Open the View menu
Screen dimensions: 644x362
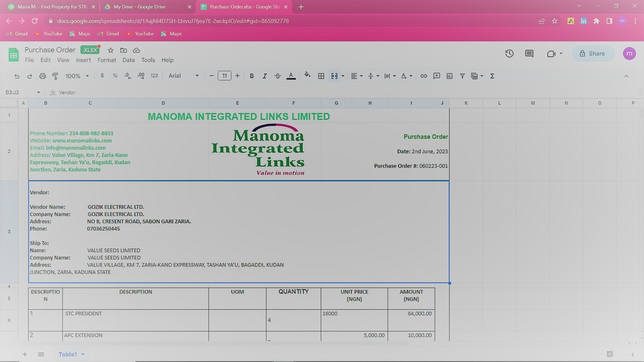point(63,60)
